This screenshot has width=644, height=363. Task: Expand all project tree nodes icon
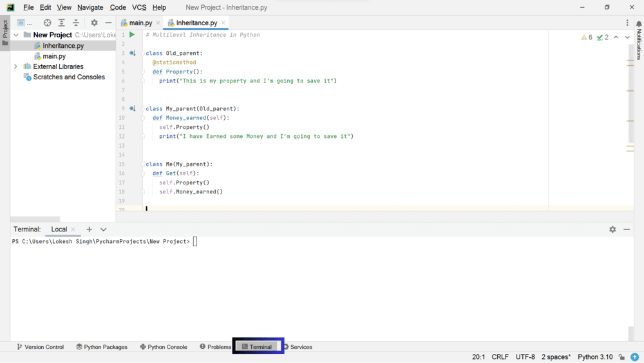click(62, 23)
